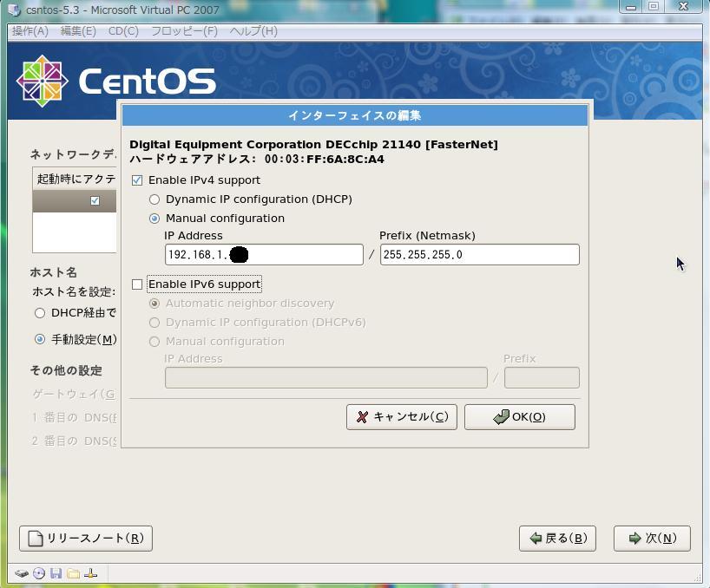Click the CD drive status icon
The image size is (710, 588).
pos(39,573)
